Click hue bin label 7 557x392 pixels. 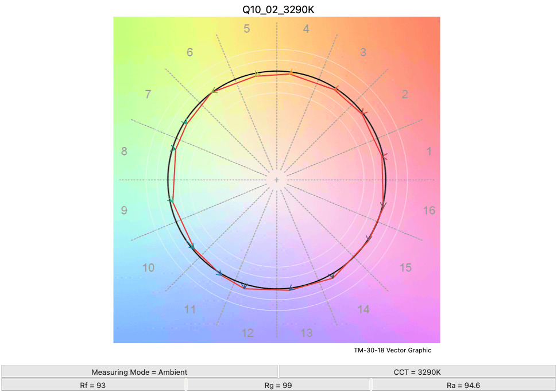[148, 95]
